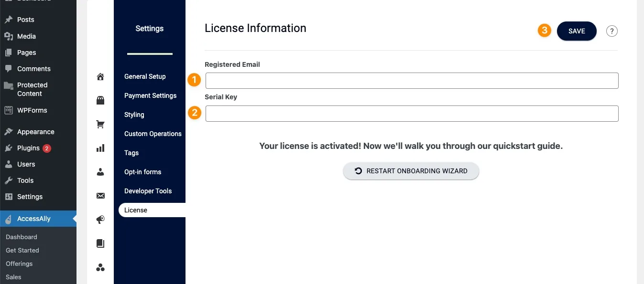Viewport: 644px width, 284px height.
Task: Click the people group icon at bottom
Action: pyautogui.click(x=100, y=267)
